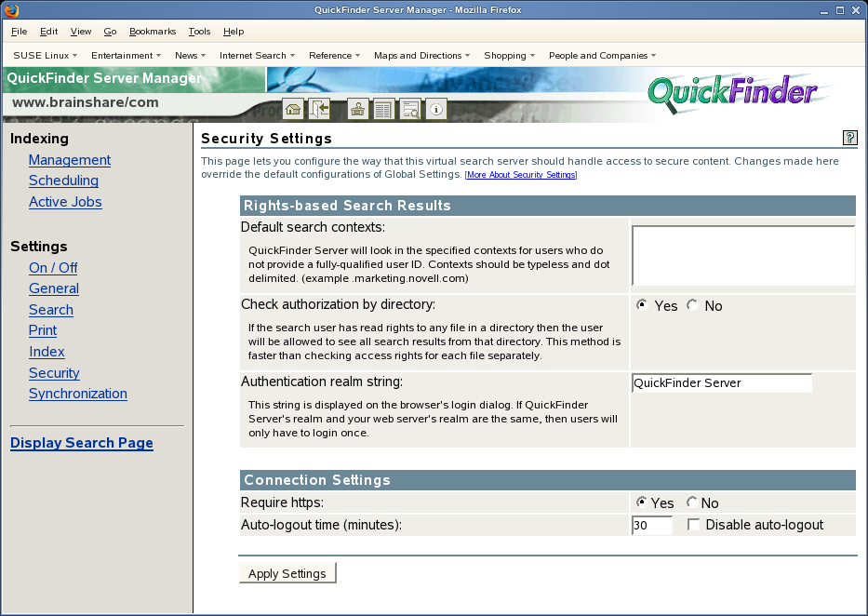The height and width of the screenshot is (616, 868).
Task: Enable the Disable auto-logout checkbox
Action: [694, 524]
